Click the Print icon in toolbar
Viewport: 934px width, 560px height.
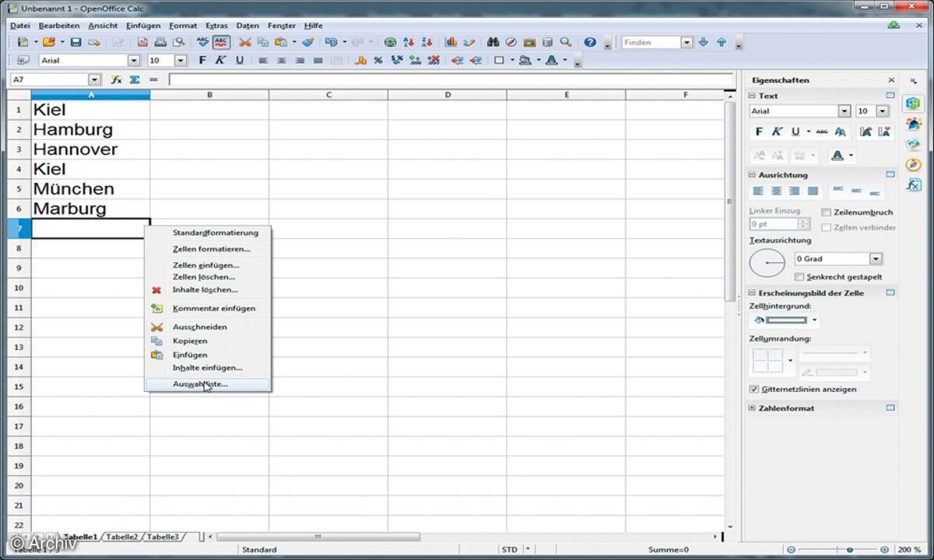(160, 42)
